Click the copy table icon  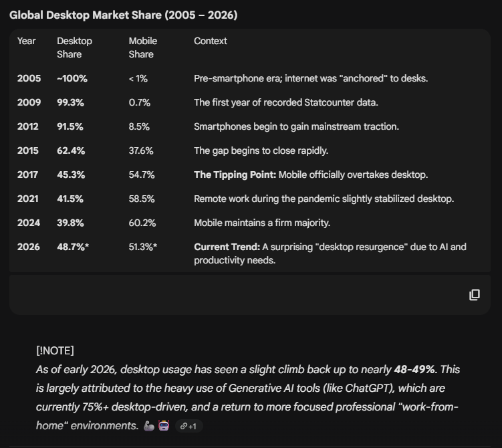pos(475,295)
